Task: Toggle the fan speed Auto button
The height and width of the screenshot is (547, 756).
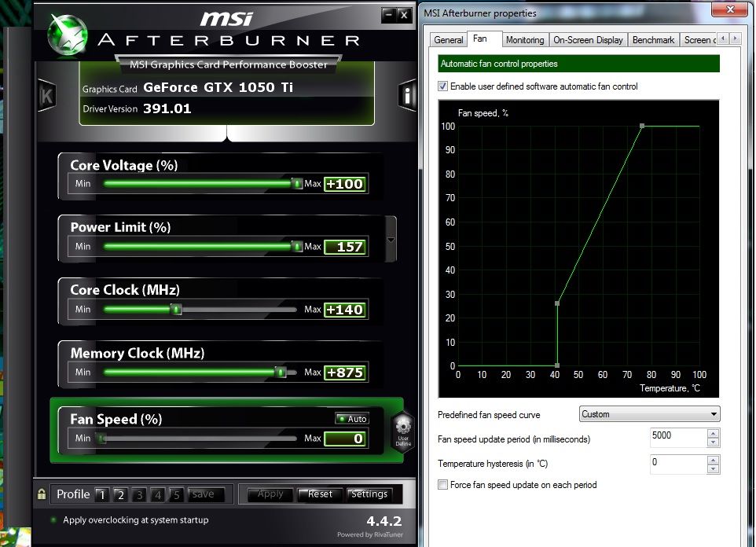Action: coord(352,419)
